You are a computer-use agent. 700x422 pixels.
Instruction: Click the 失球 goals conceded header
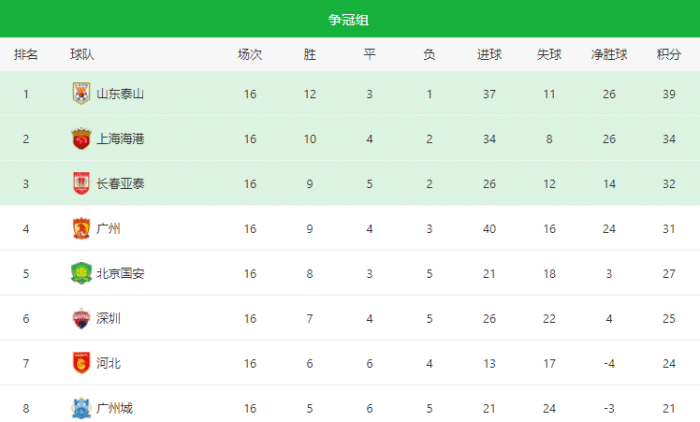click(549, 55)
